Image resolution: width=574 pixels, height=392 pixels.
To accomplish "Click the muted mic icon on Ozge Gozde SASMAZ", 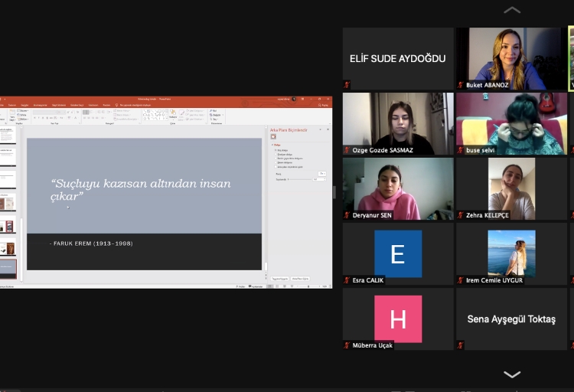I will pyautogui.click(x=347, y=151).
